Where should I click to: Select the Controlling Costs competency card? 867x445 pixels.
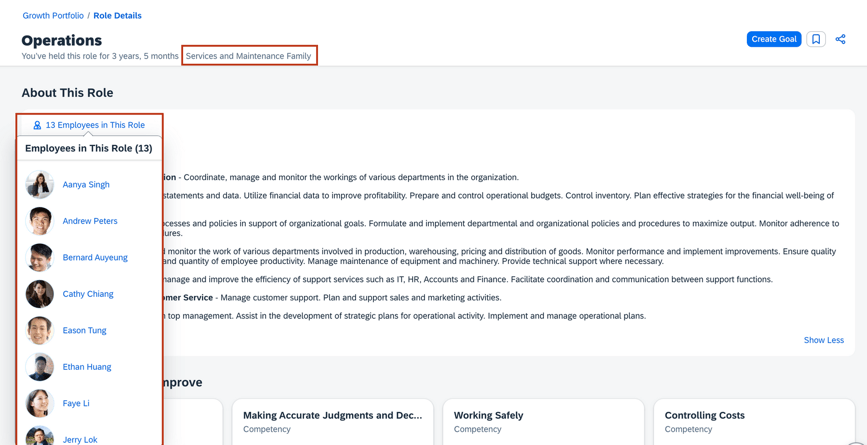(x=754, y=421)
